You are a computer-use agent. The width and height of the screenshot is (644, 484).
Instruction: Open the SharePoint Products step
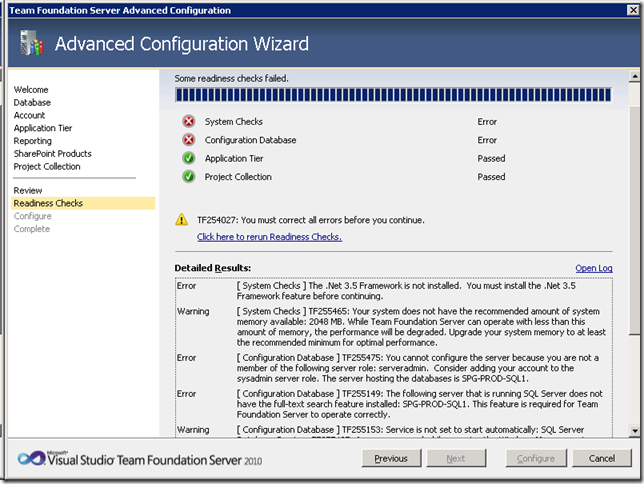52,154
